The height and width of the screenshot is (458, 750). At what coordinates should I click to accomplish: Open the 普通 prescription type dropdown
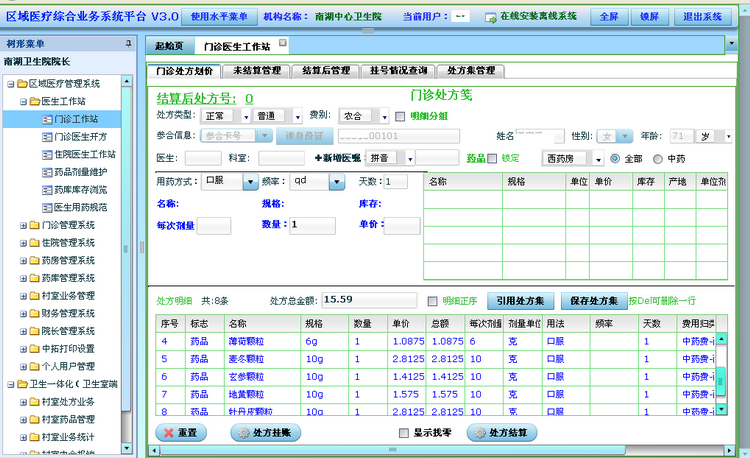tap(297, 116)
